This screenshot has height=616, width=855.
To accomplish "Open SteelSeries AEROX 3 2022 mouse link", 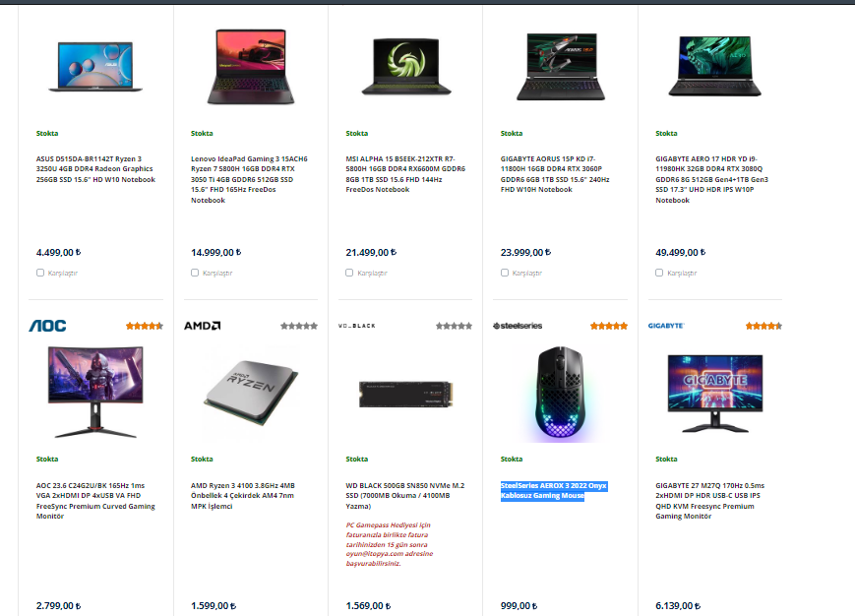I will coord(554,491).
